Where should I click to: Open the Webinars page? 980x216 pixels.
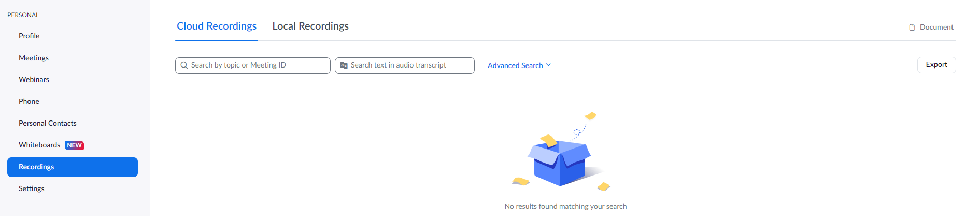point(34,79)
